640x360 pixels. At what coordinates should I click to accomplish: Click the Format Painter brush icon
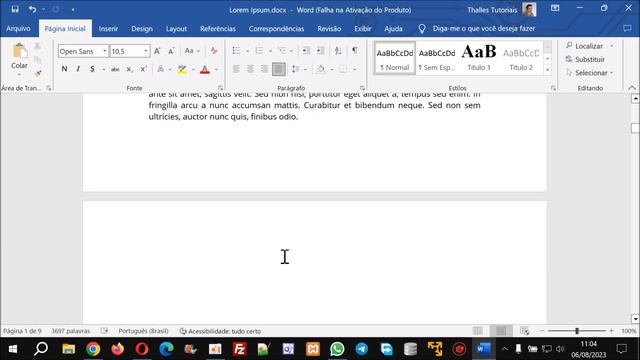pos(38,73)
